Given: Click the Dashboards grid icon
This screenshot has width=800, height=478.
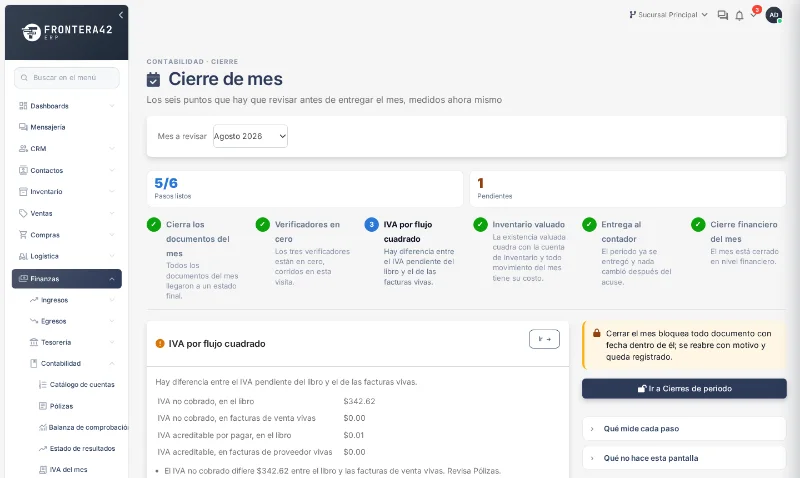Looking at the screenshot, I should tap(23, 106).
